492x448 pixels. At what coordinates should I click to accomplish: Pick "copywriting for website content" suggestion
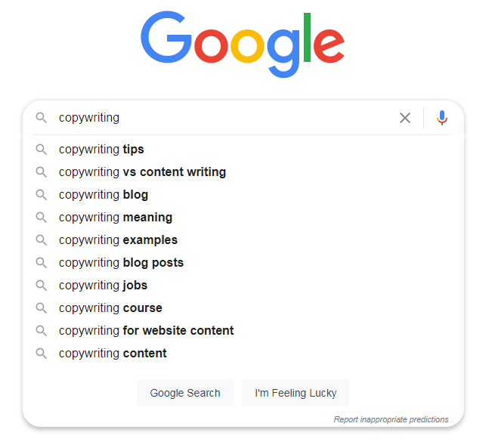(146, 331)
